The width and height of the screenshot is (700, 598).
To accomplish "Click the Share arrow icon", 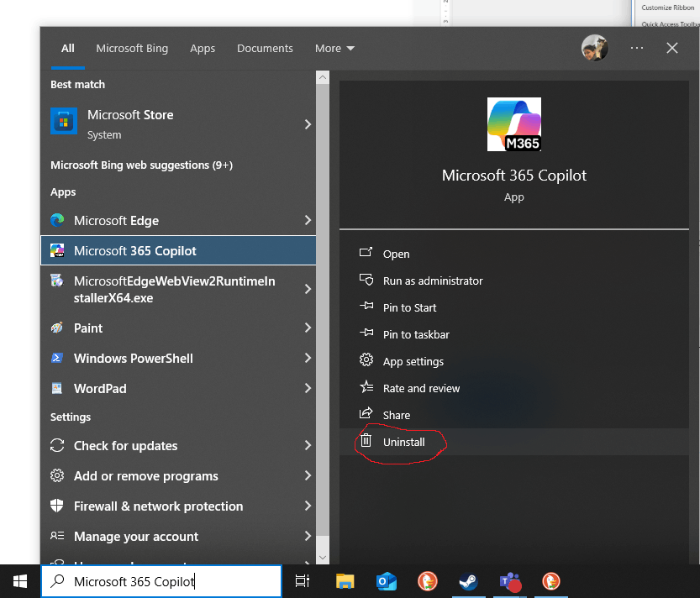I will click(x=366, y=413).
